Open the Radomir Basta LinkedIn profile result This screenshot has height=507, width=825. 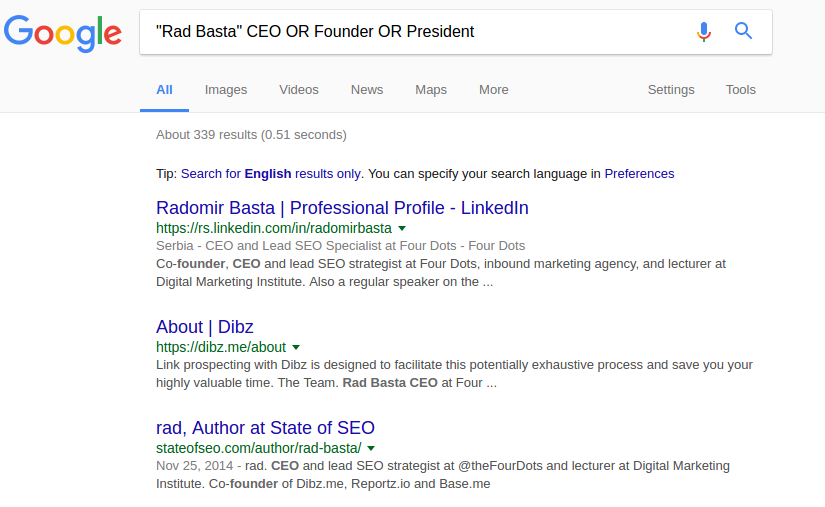click(x=342, y=208)
